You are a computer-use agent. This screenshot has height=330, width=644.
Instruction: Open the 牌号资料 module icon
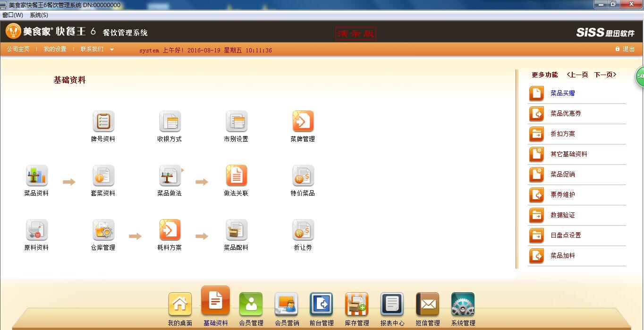coord(103,121)
